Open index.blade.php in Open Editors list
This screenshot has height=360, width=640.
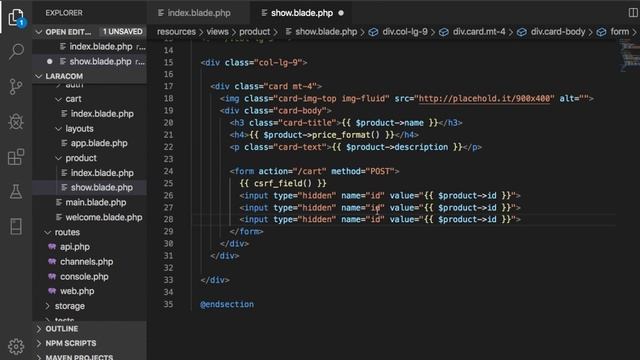(x=89, y=47)
